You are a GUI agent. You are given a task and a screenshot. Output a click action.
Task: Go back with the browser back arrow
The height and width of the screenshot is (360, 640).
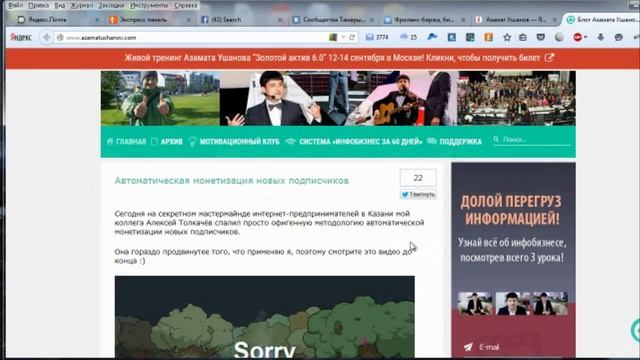[x=47, y=38]
